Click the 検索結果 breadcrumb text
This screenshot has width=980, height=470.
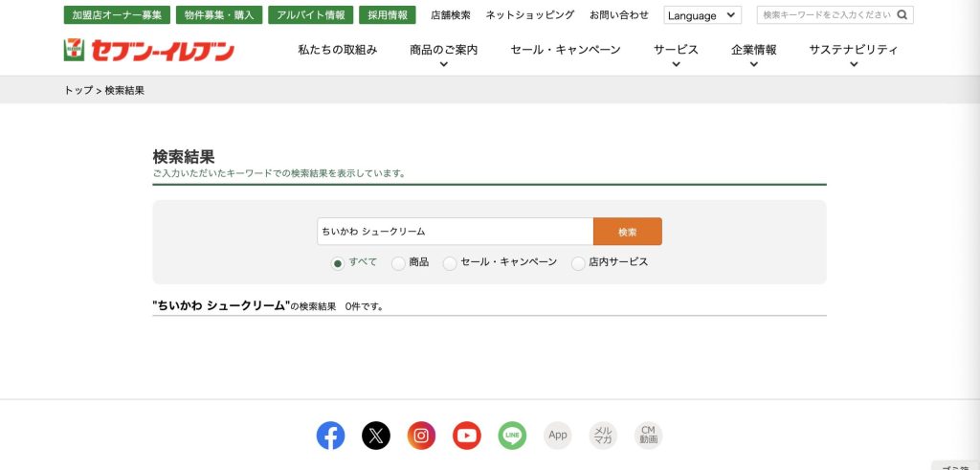pos(124,90)
